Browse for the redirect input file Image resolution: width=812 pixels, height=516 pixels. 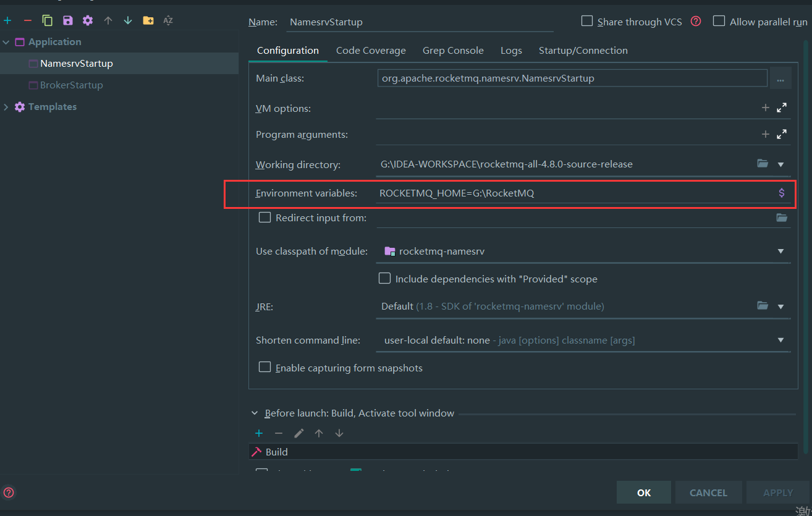782,218
